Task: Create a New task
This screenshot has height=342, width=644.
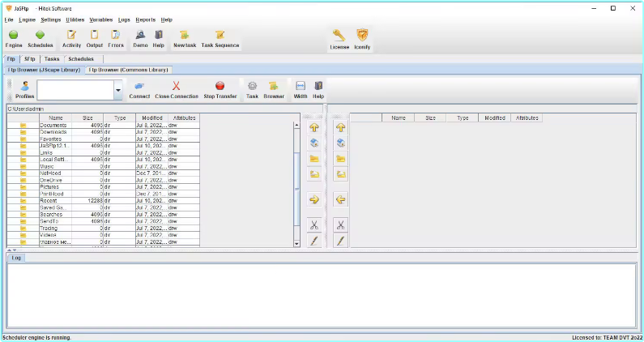Action: point(185,39)
